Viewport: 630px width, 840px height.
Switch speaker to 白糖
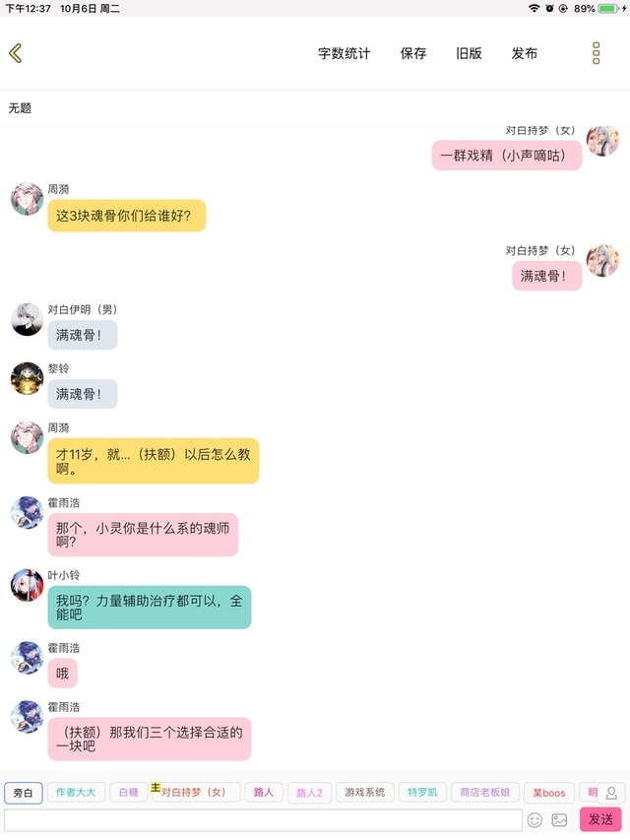129,793
